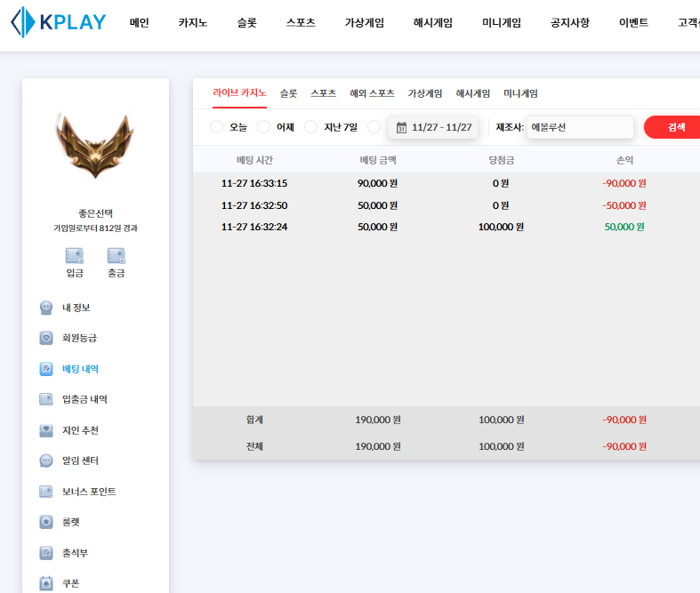Switch to the 해외 스포츠 tab
The image size is (700, 593).
(372, 93)
